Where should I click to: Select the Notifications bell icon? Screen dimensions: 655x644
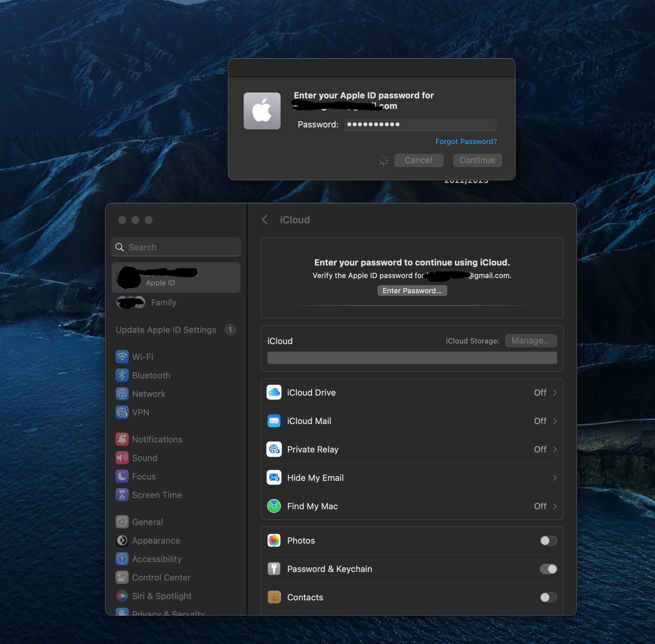[122, 439]
